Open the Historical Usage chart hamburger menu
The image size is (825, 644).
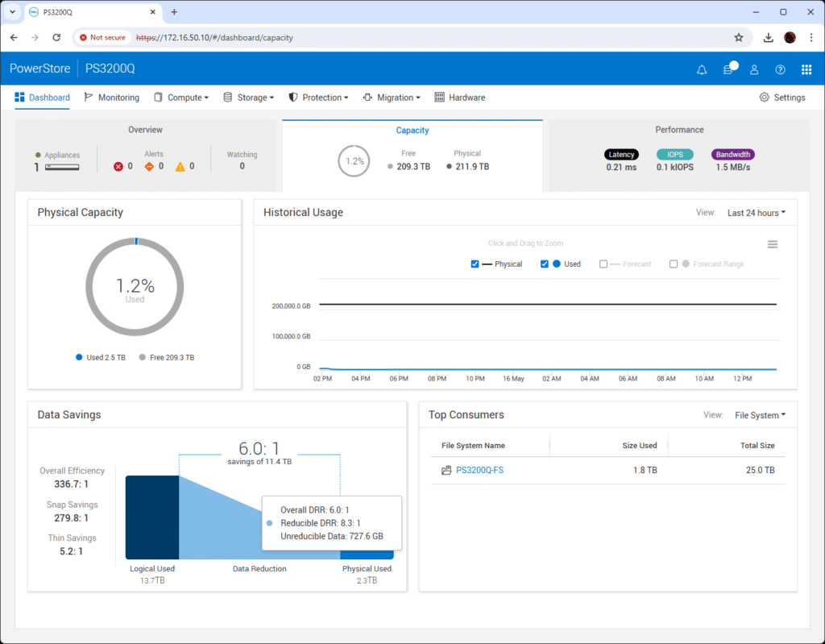(x=773, y=244)
